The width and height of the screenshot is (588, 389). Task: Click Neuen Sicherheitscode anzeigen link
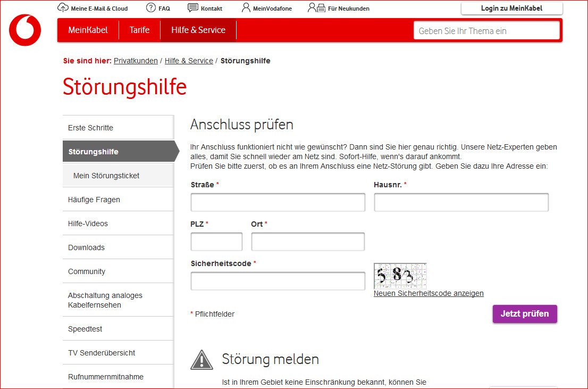click(x=429, y=293)
